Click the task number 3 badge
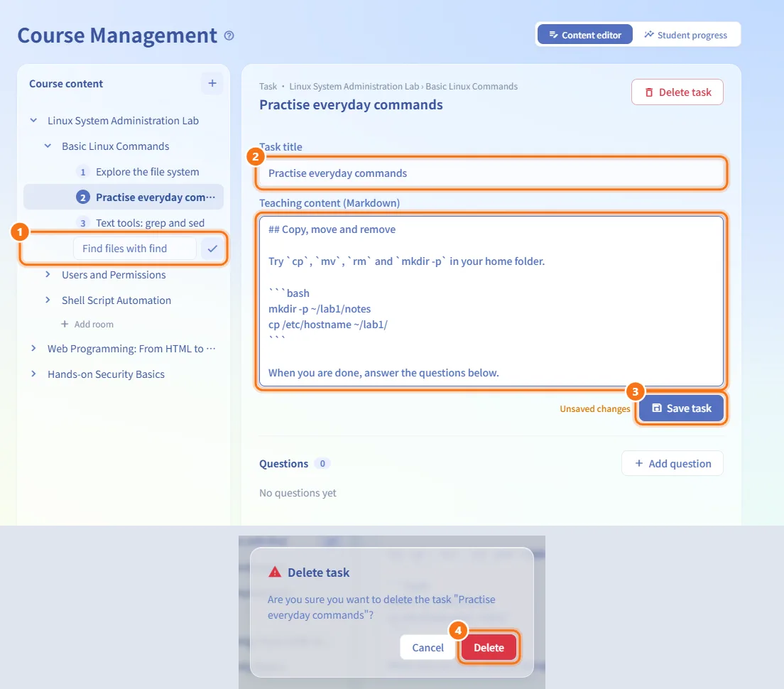This screenshot has width=784, height=689. pyautogui.click(x=82, y=223)
